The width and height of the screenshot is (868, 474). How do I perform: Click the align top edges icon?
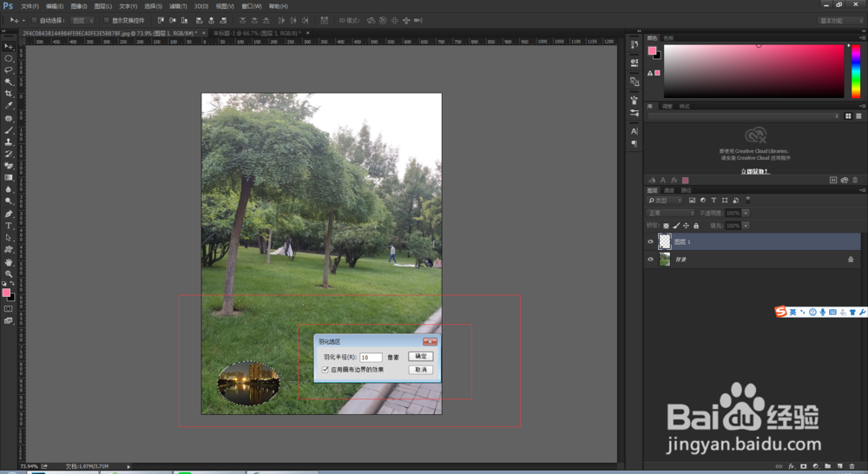pos(161,21)
